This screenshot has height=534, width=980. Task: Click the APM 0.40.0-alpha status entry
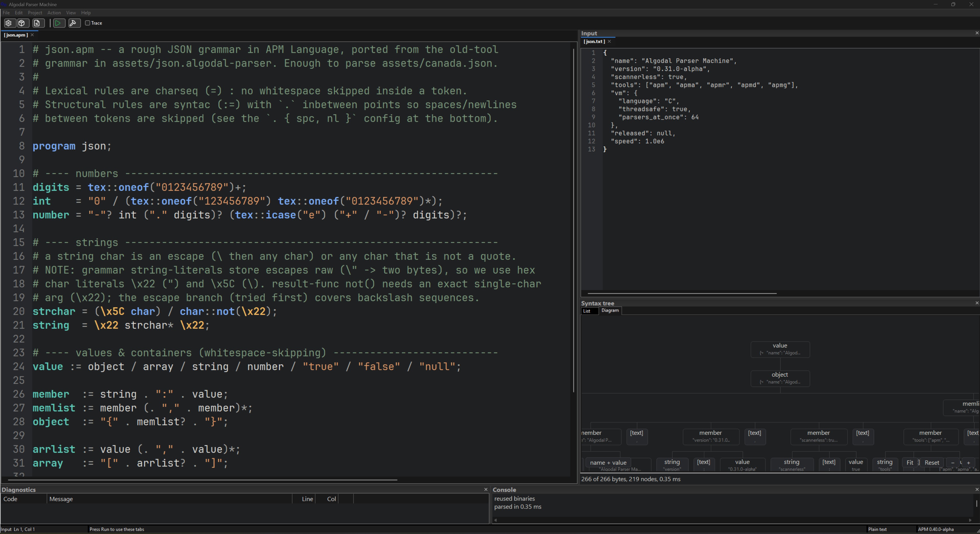click(936, 529)
